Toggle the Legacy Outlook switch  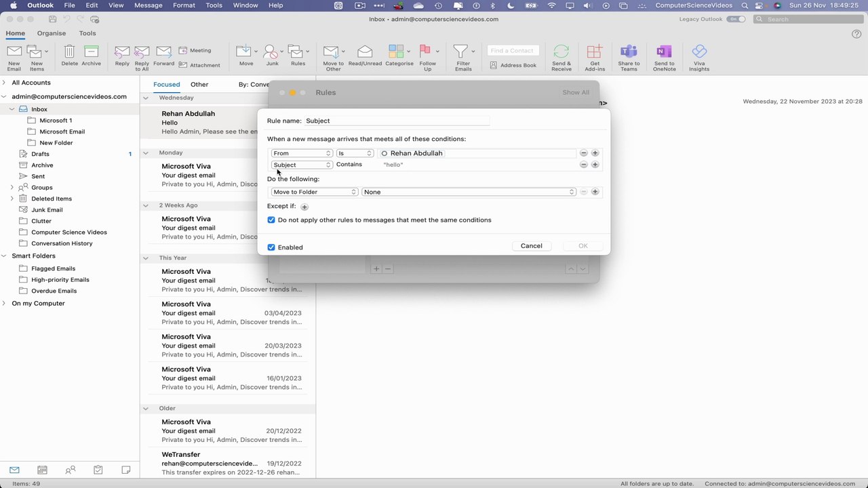(736, 19)
